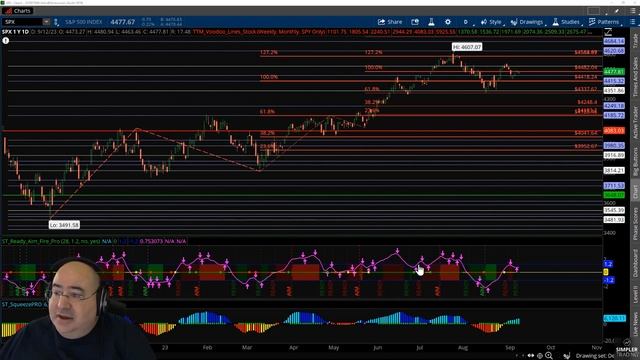This screenshot has width=640, height=360.
Task: Click the Lo: 3491.55 price label
Action: point(64,225)
